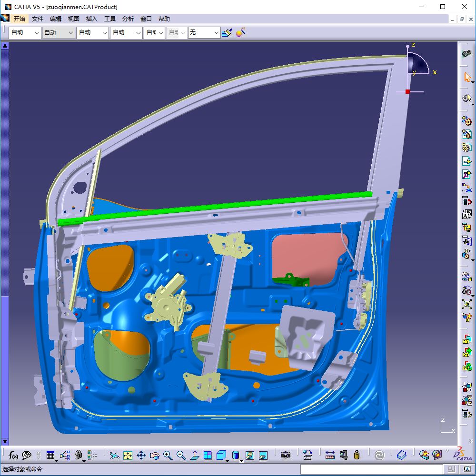476x476 pixels.
Task: Click the Zoom In magnifier icon
Action: (168, 456)
